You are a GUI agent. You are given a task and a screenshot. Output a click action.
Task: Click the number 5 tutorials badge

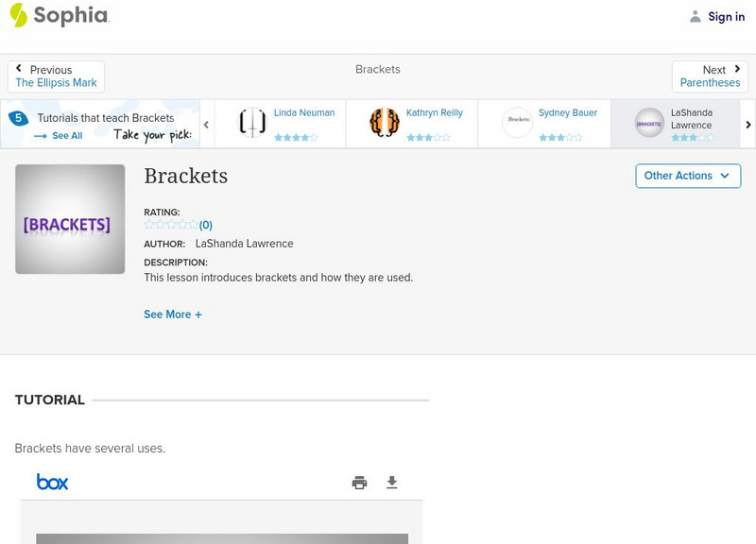[17, 118]
